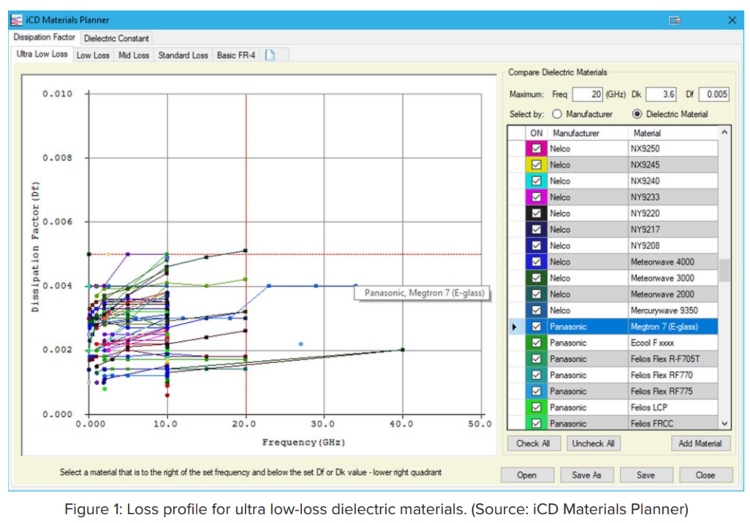The width and height of the screenshot is (750, 523).
Task: Toggle the Nelco NY9233 checkbox
Action: pos(536,197)
